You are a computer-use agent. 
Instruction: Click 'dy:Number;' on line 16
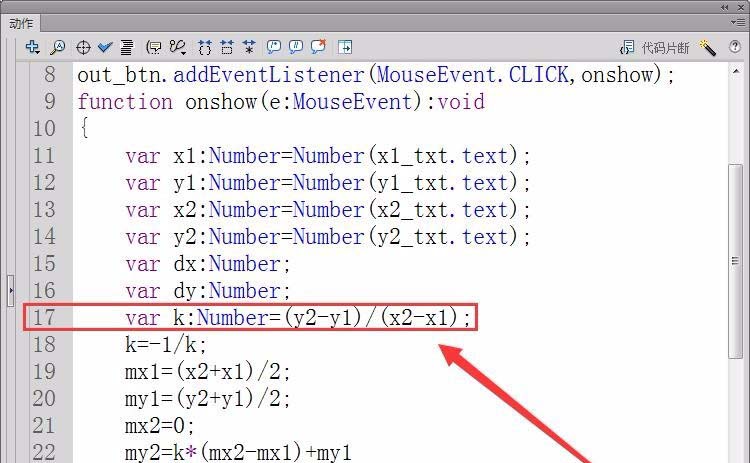(232, 291)
